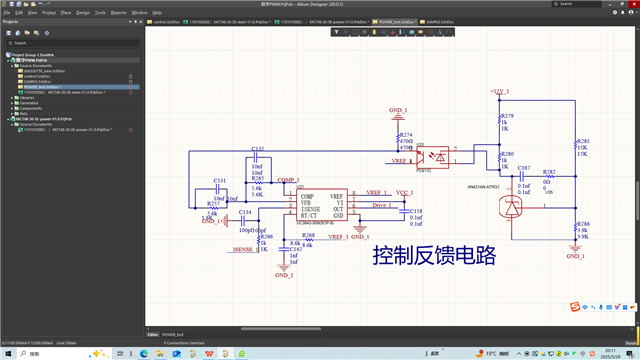Select the red GND power port tool
The image size is (640, 360).
click(x=393, y=32)
